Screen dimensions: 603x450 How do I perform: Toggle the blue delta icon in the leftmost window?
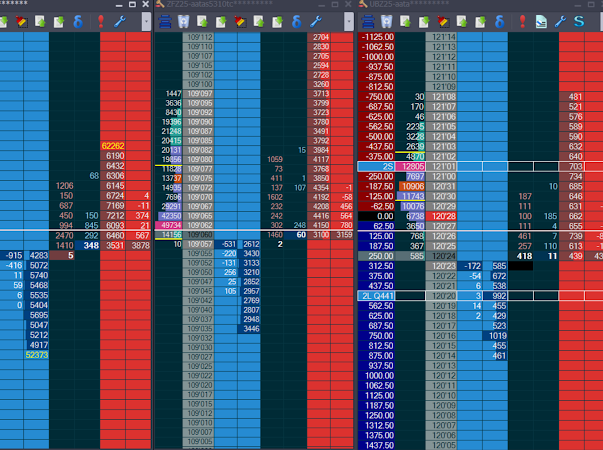[x=78, y=22]
